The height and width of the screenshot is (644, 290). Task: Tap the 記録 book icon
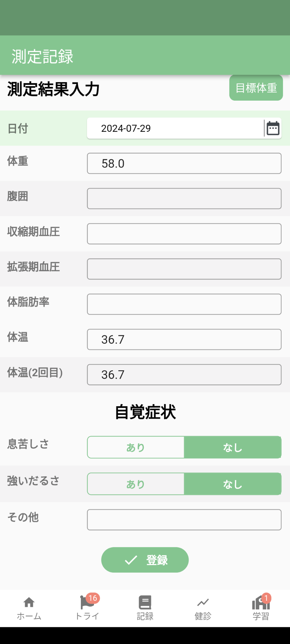coord(145,602)
